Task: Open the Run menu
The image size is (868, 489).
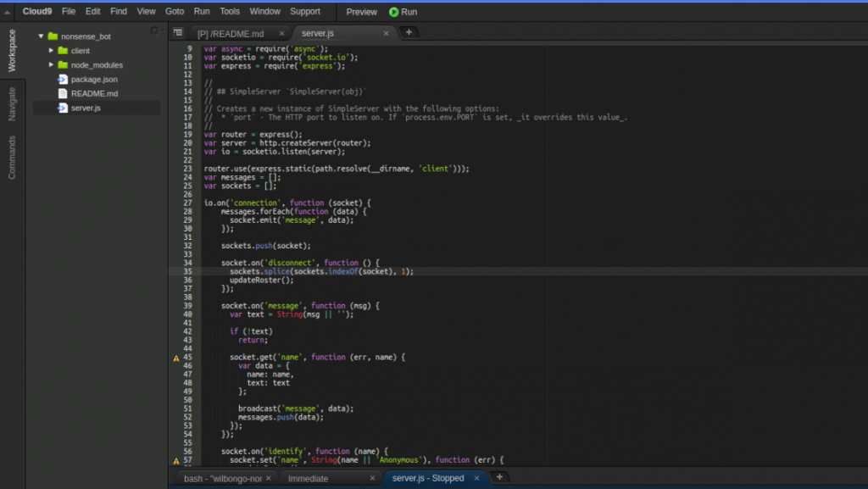Action: [202, 11]
